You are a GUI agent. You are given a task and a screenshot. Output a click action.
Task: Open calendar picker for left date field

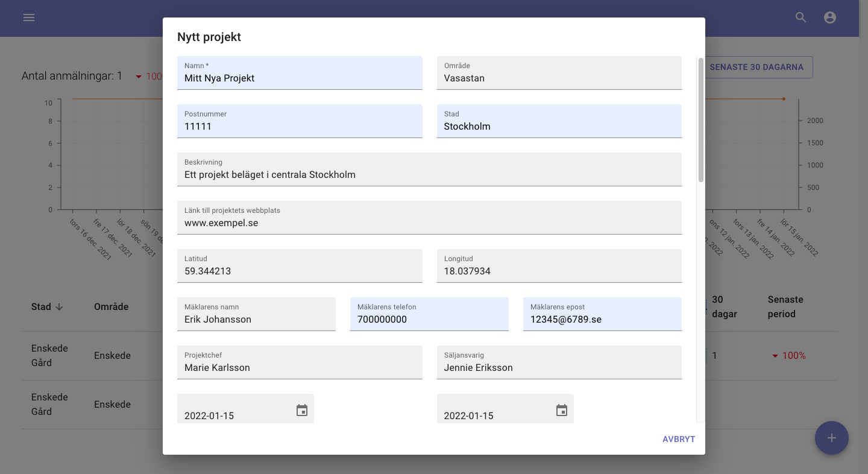click(302, 411)
